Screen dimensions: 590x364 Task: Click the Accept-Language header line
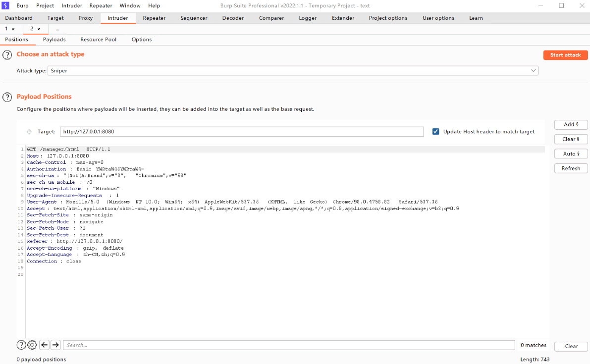coord(76,255)
